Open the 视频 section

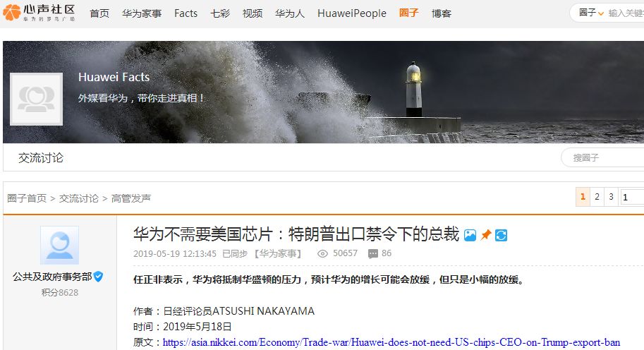253,13
